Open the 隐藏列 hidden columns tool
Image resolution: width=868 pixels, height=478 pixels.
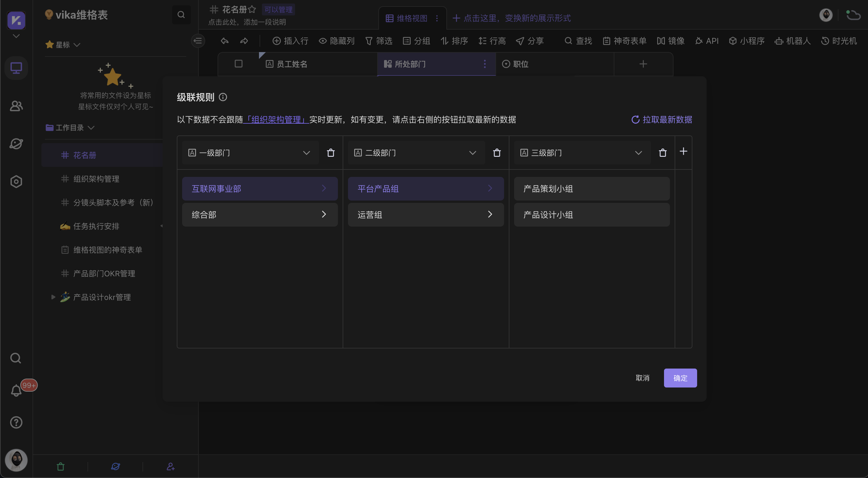pyautogui.click(x=337, y=41)
